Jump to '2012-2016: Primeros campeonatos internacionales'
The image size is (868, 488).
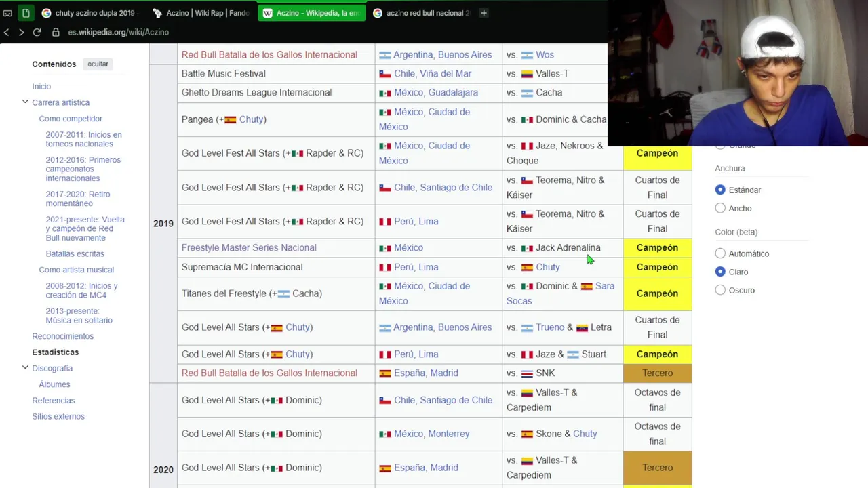83,169
